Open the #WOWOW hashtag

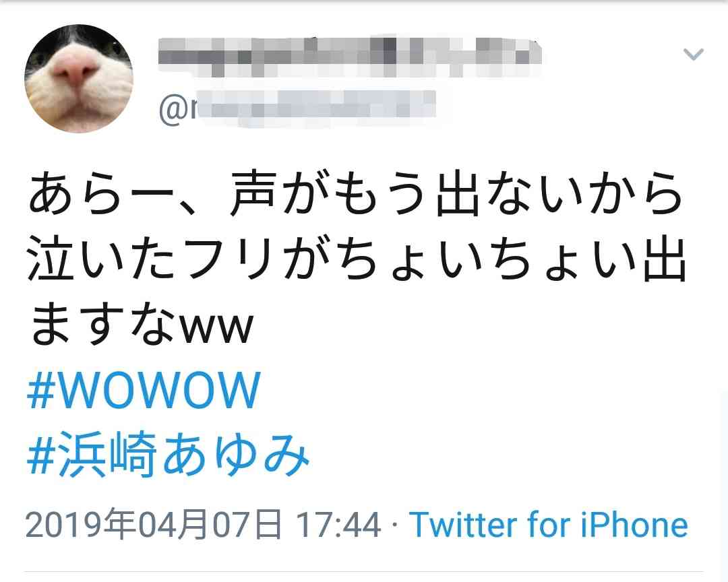coord(144,390)
